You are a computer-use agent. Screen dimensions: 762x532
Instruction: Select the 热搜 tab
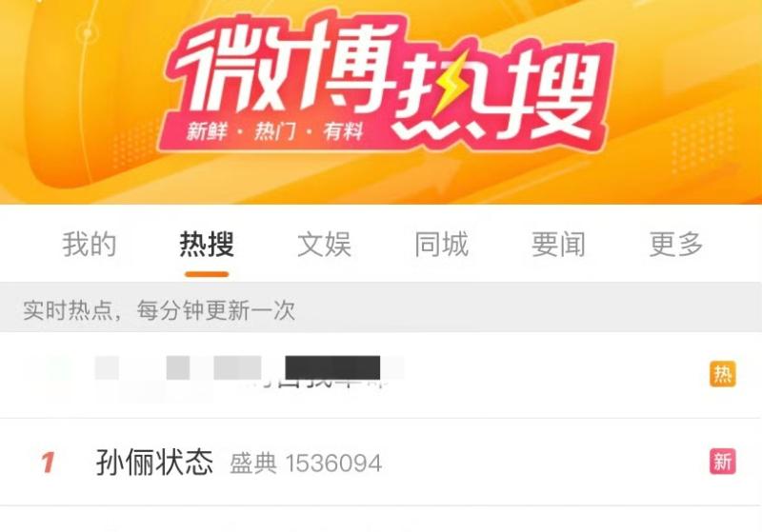coord(207,245)
